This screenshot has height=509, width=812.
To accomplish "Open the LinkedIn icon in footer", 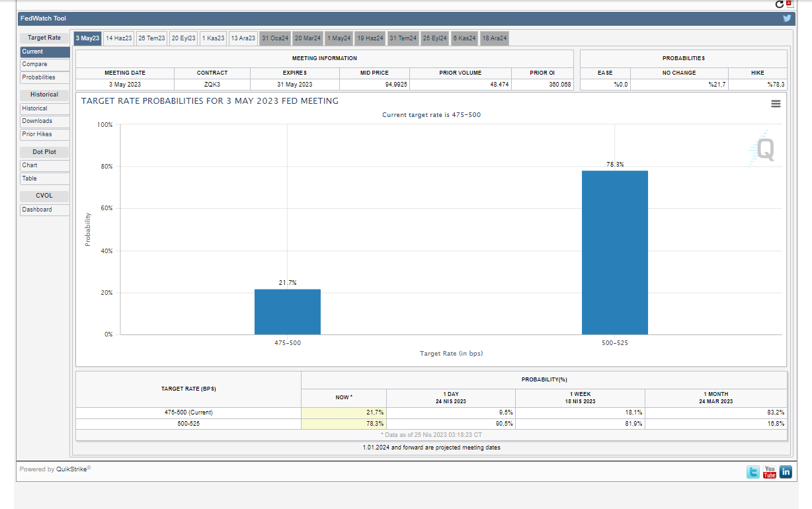I will (786, 472).
